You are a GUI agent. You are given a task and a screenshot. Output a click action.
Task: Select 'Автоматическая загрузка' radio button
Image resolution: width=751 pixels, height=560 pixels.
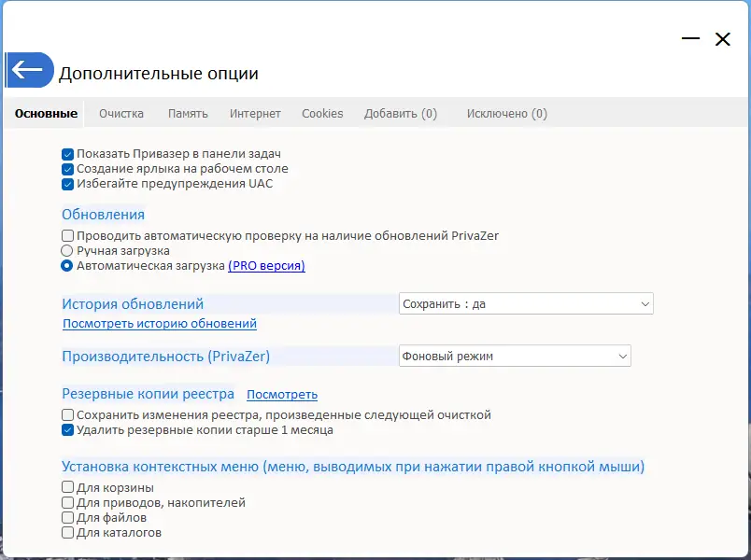pyautogui.click(x=67, y=266)
